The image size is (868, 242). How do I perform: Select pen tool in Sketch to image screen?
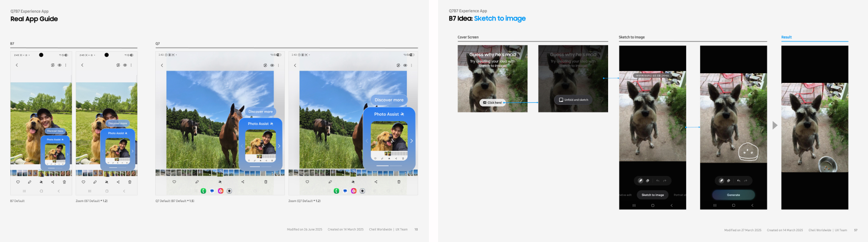(x=640, y=181)
